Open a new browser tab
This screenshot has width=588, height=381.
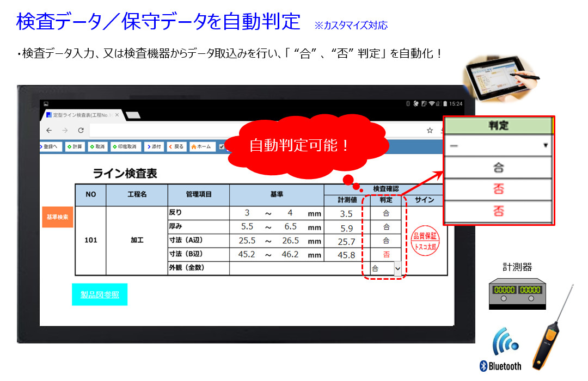(133, 115)
